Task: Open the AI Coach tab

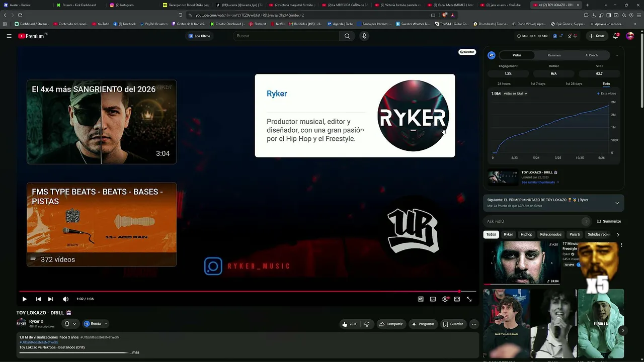Action: pos(591,55)
